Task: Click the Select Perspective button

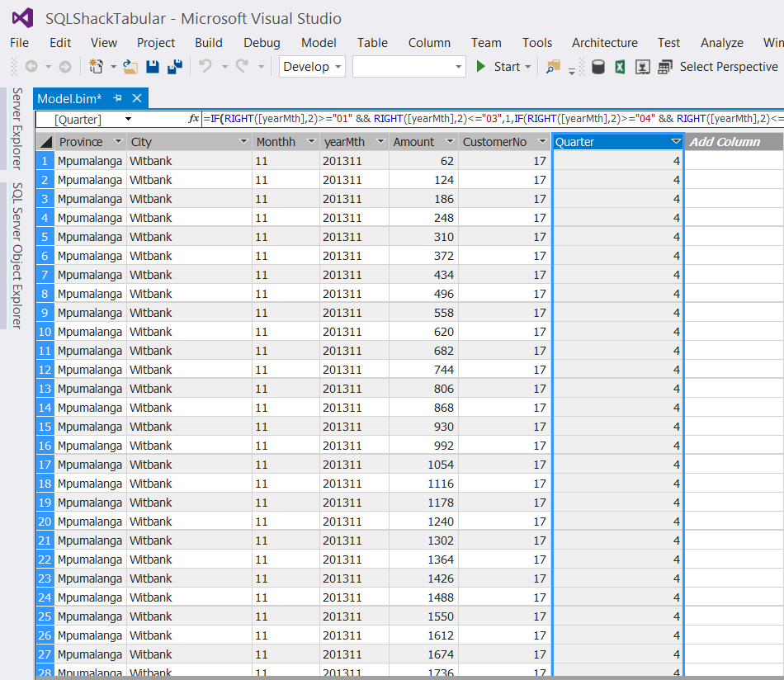Action: (728, 67)
